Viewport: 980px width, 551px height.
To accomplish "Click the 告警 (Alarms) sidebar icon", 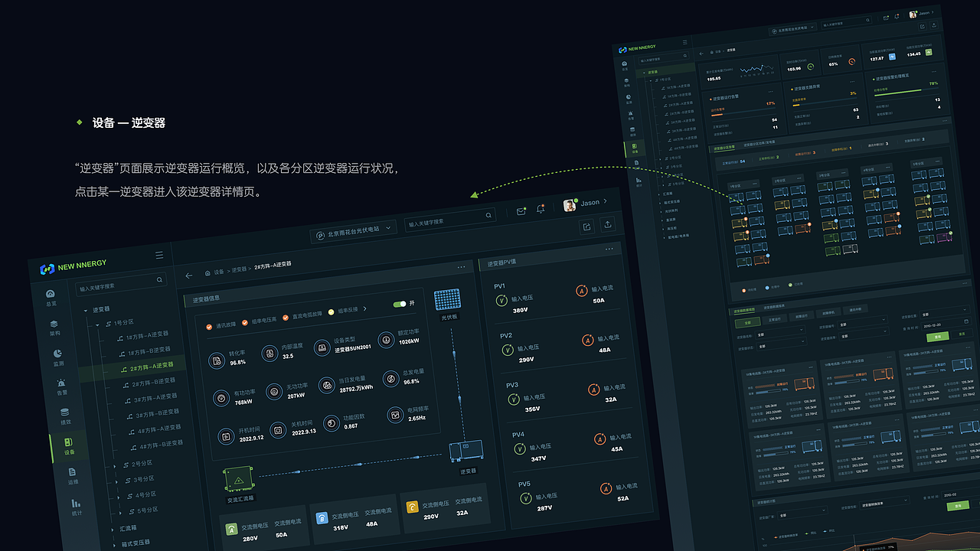I will (60, 383).
